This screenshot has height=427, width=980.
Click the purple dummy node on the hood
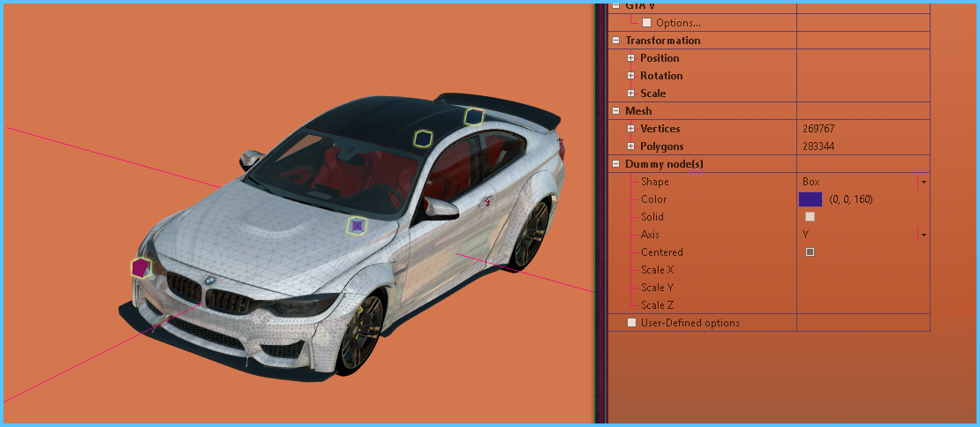pos(357,226)
